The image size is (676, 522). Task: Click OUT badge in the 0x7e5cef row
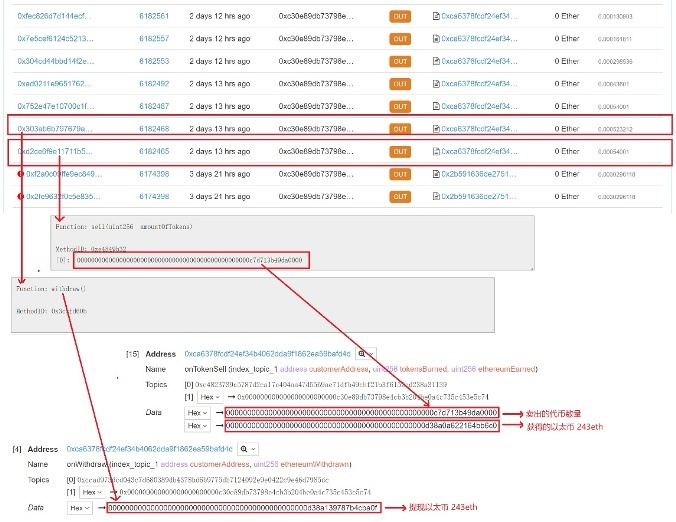pos(400,39)
